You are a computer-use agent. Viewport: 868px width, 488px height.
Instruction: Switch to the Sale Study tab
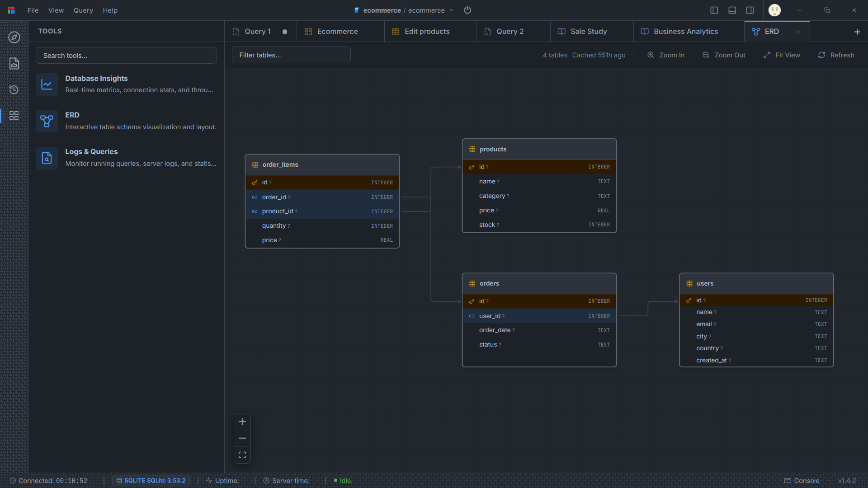point(592,31)
